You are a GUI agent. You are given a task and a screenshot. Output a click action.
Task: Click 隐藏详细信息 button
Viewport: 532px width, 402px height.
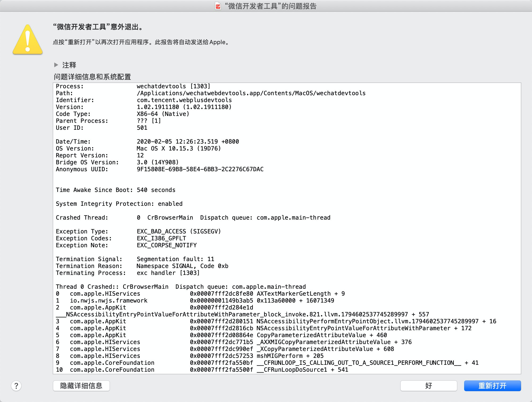(x=81, y=386)
